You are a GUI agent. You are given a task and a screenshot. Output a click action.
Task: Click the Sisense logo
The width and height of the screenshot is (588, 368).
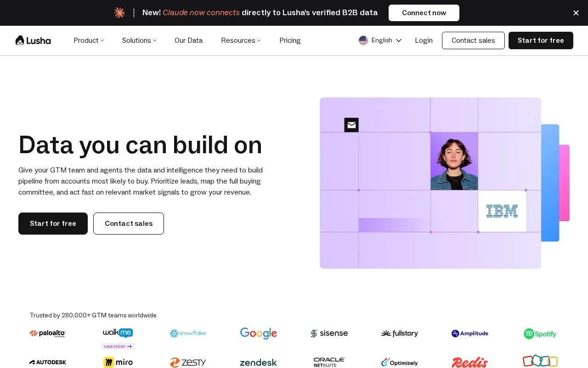tap(329, 333)
